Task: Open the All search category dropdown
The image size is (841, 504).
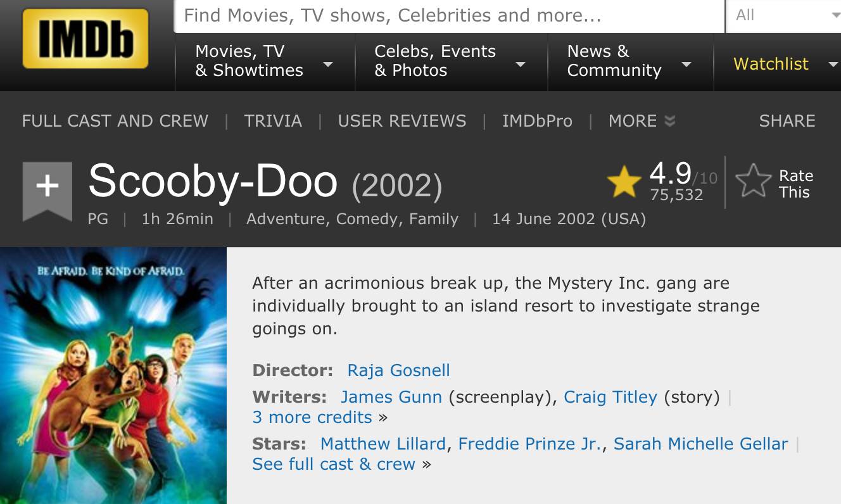Action: 783,16
